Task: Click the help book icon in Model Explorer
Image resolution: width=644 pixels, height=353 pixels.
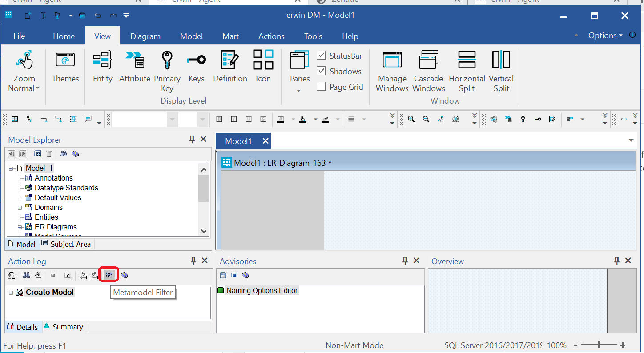Action: click(75, 154)
